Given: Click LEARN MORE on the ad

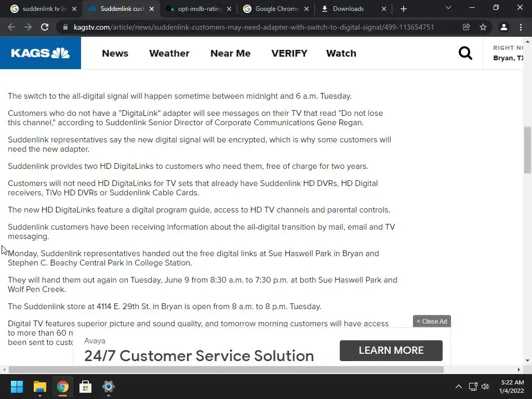Looking at the screenshot, I should 391,350.
